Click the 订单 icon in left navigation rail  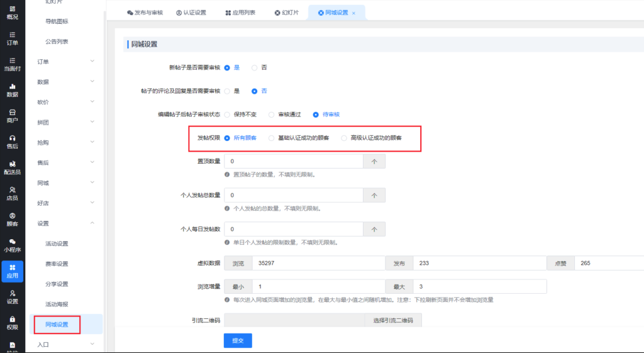(x=12, y=38)
